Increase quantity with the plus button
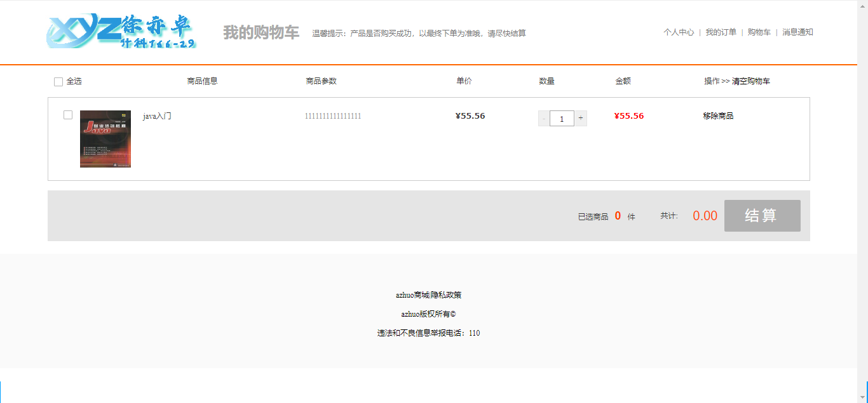Image resolution: width=868 pixels, height=403 pixels. click(x=581, y=118)
